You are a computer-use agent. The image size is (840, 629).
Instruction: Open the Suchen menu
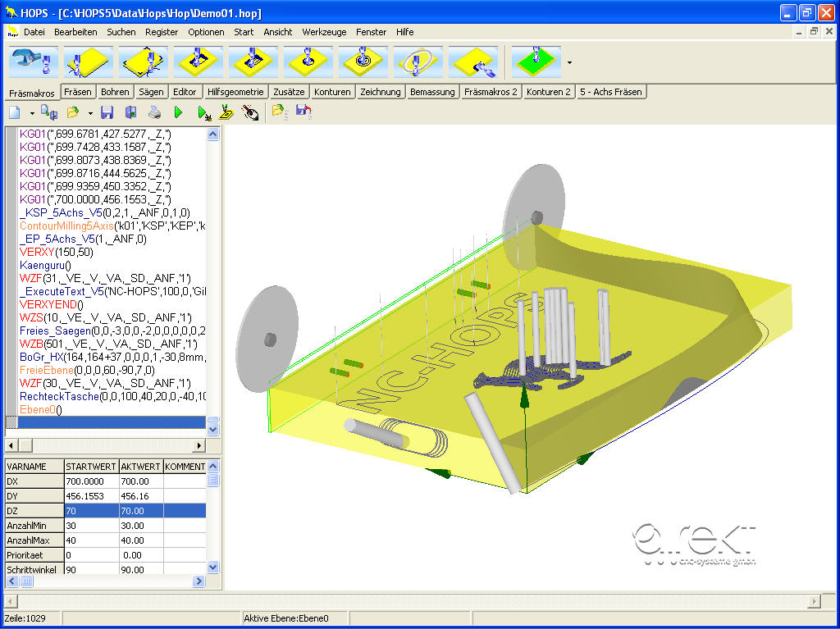pyautogui.click(x=121, y=32)
